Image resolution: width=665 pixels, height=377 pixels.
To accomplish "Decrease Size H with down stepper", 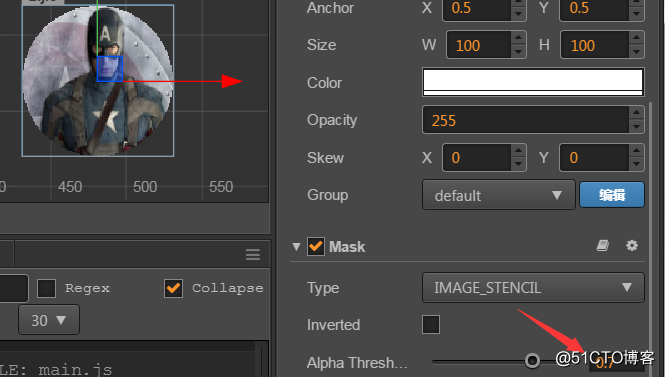I will point(636,52).
